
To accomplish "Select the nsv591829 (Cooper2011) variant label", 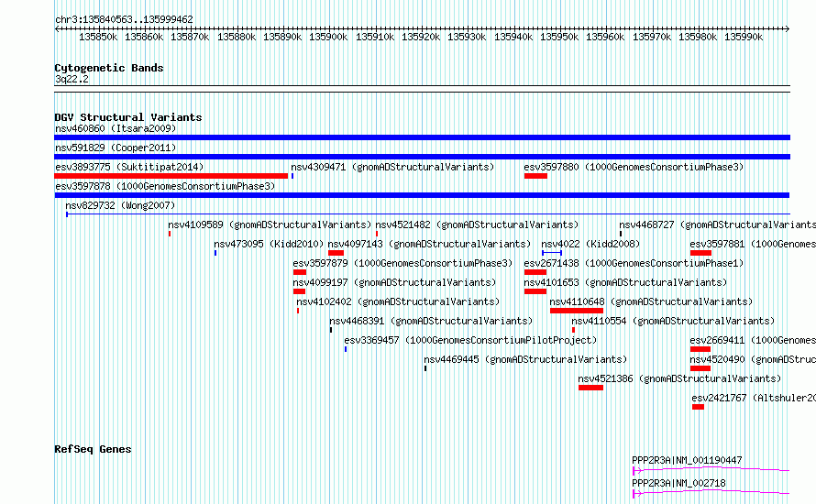I will 116,148.
